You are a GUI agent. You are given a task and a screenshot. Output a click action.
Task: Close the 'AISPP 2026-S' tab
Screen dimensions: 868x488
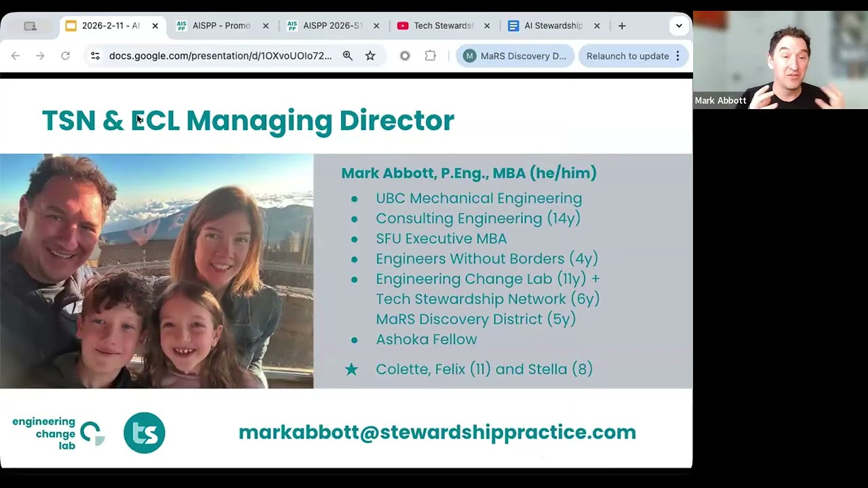coord(376,26)
